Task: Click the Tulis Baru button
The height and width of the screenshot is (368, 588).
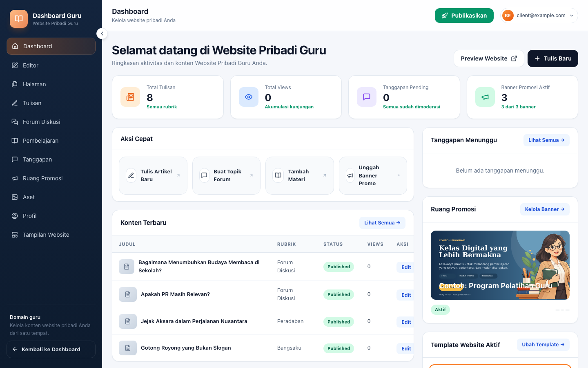Action: click(553, 58)
